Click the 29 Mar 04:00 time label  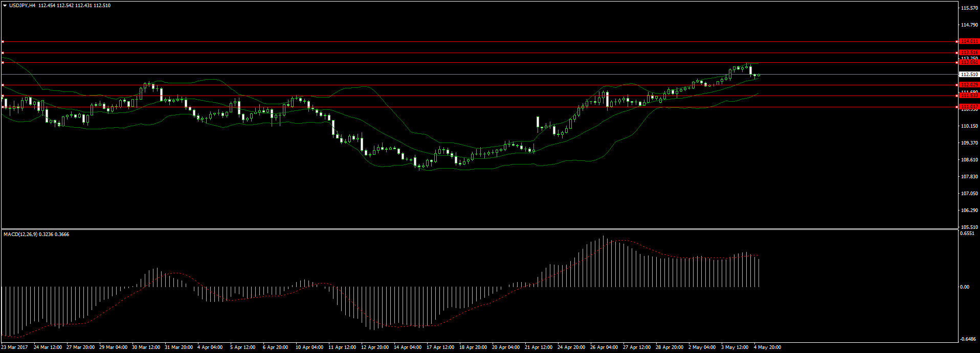pos(113,347)
